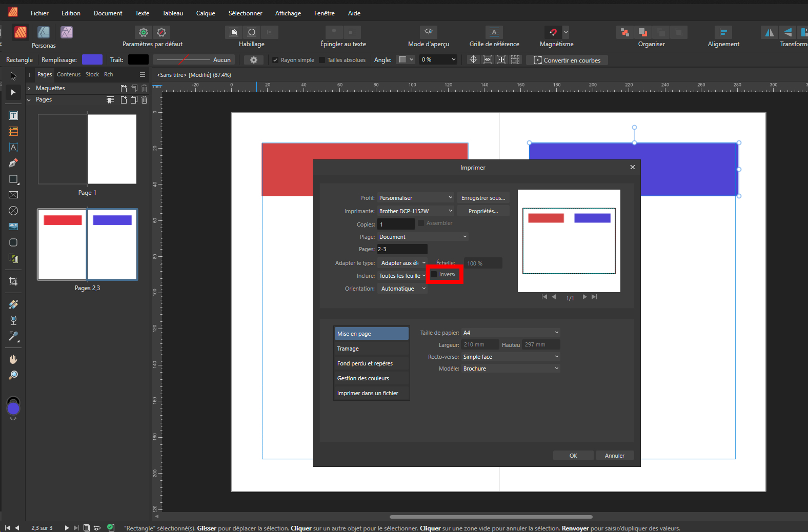Switch to the Publisher persona icon
This screenshot has height=532, width=808.
(x=21, y=32)
